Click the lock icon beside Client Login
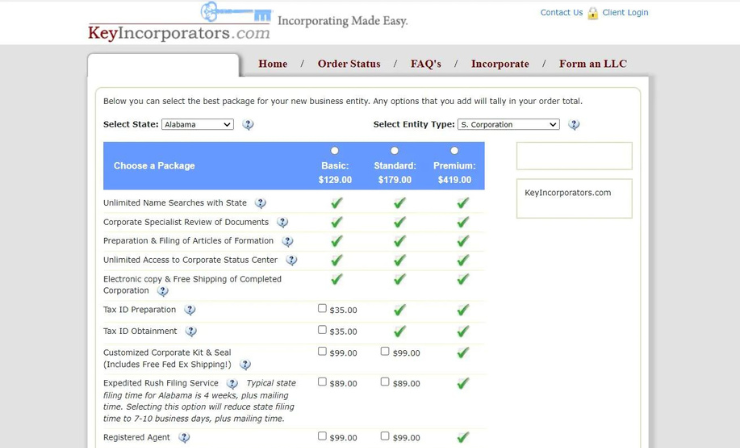The width and height of the screenshot is (740, 448). (593, 13)
